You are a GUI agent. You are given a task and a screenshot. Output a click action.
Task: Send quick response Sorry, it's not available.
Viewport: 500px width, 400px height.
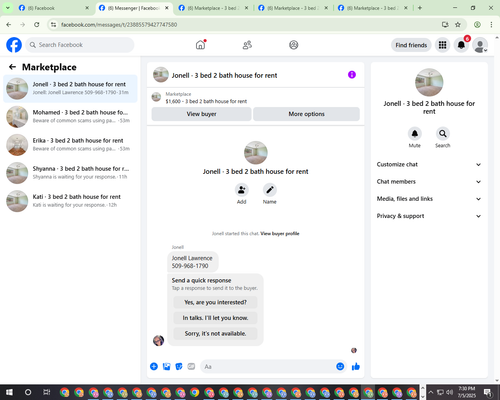(215, 333)
